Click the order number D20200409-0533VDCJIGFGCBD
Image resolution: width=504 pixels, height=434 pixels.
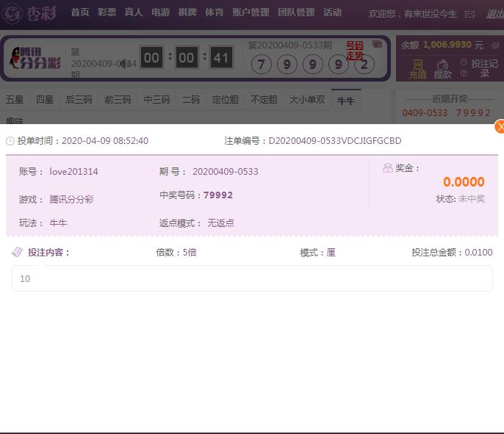pyautogui.click(x=335, y=141)
